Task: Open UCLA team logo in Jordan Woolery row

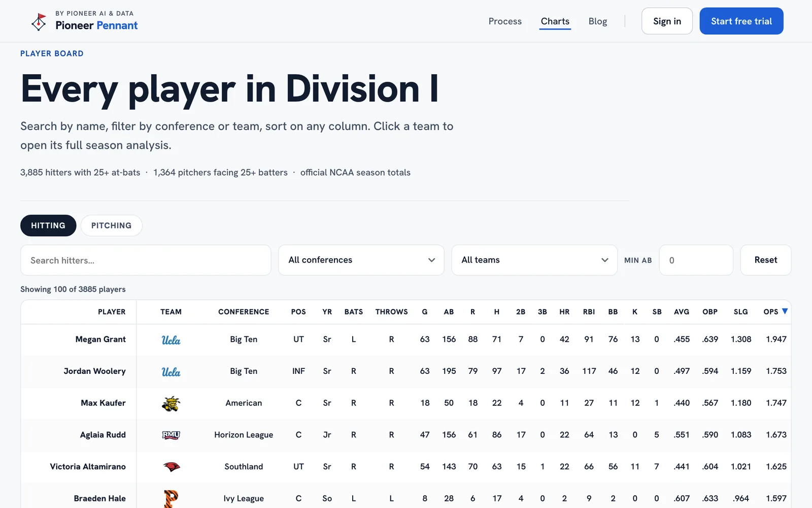Action: click(x=171, y=372)
